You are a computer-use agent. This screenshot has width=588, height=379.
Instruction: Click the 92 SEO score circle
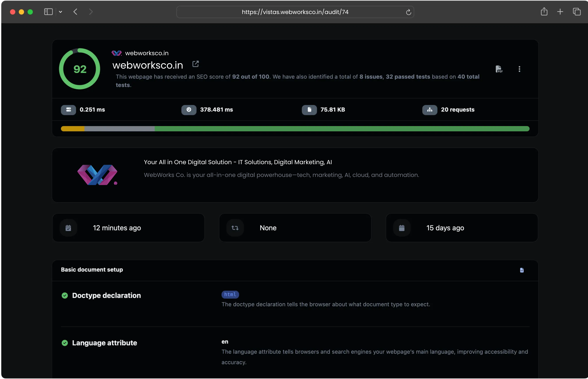pyautogui.click(x=79, y=69)
